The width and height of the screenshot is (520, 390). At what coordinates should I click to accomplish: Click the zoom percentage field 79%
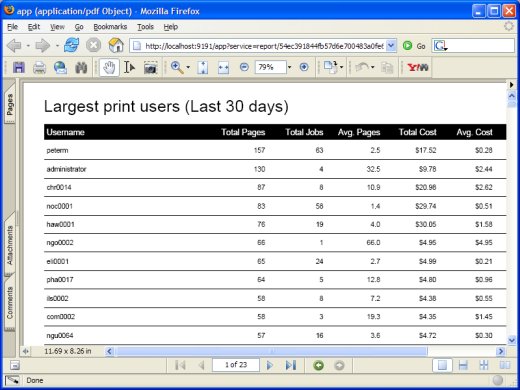[x=270, y=67]
